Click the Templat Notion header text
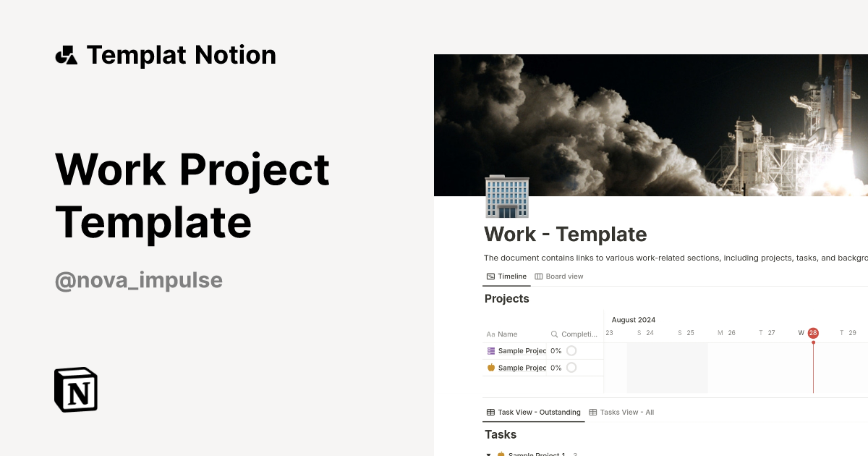The height and width of the screenshot is (456, 868). (x=181, y=54)
